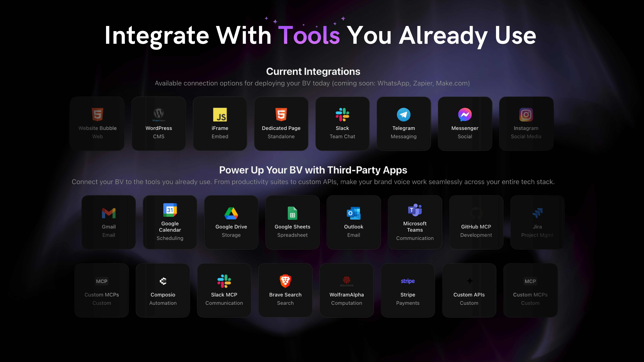Click the "Dedicated Page" title
This screenshot has width=644, height=362.
281,128
